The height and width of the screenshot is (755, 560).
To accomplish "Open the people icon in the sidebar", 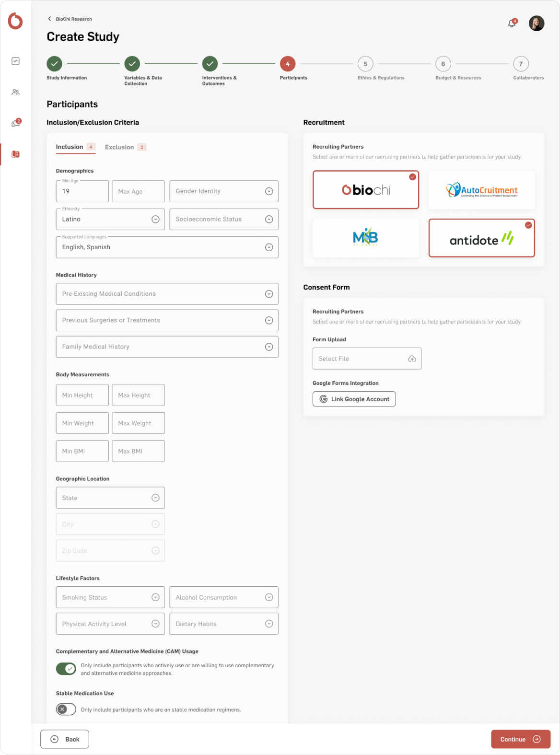I will point(15,92).
